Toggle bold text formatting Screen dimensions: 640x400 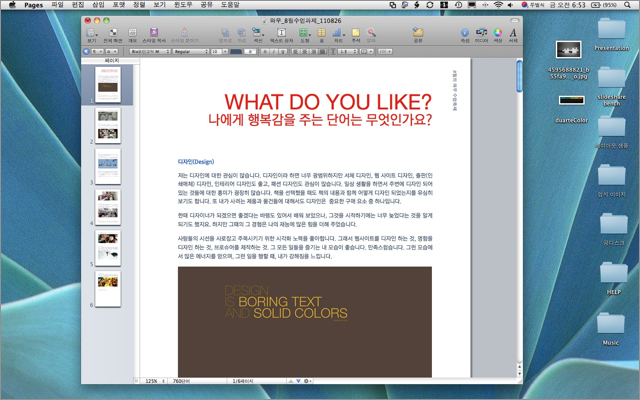click(265, 51)
